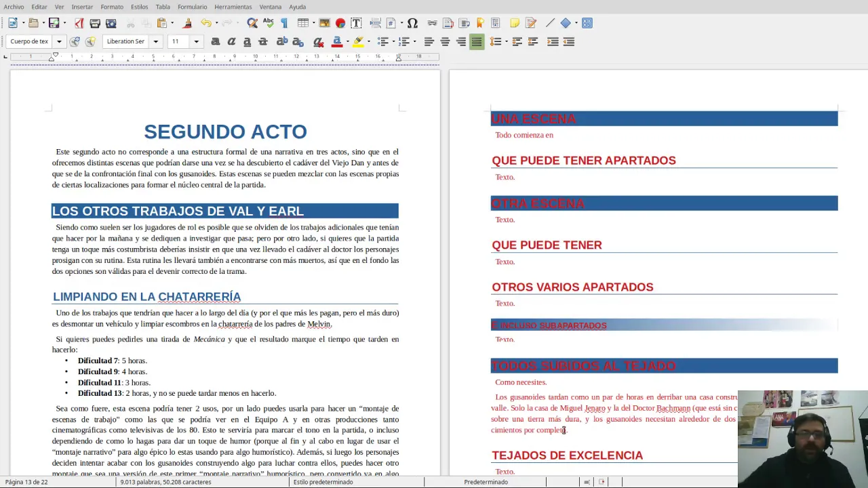
Task: Click the Paste clipboard icon
Action: point(162,23)
